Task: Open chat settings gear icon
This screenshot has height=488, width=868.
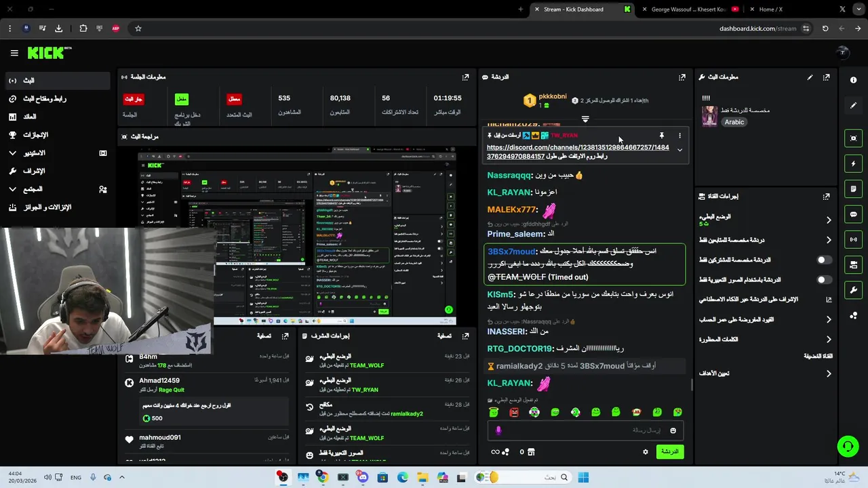Action: click(x=645, y=452)
